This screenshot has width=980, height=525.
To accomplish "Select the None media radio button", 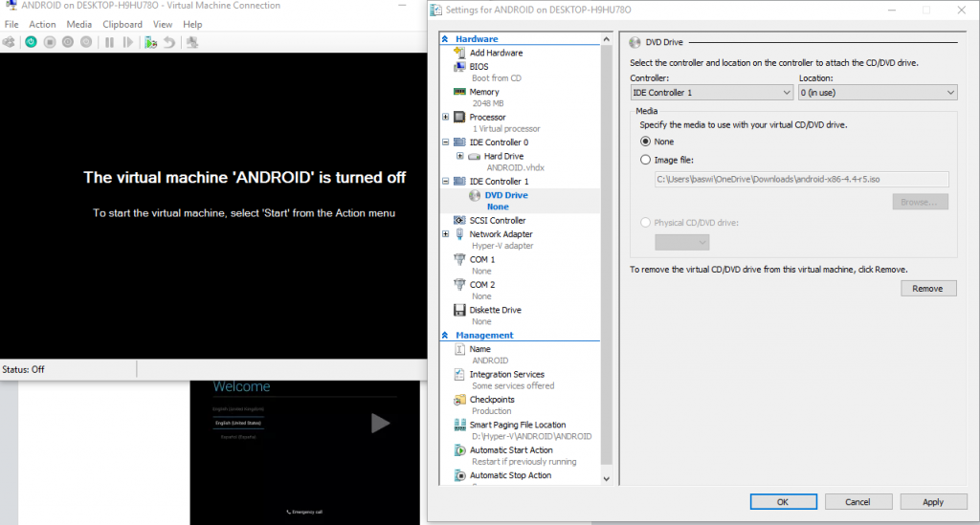I will 646,142.
